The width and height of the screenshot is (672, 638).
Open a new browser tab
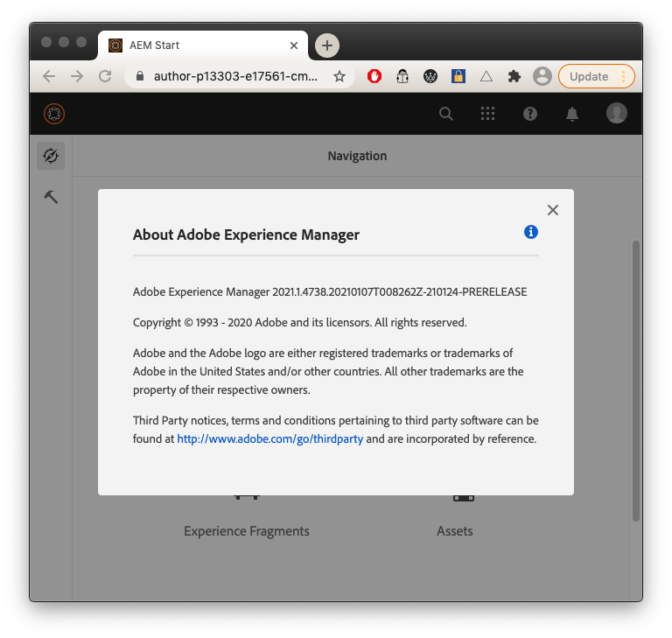coord(327,45)
